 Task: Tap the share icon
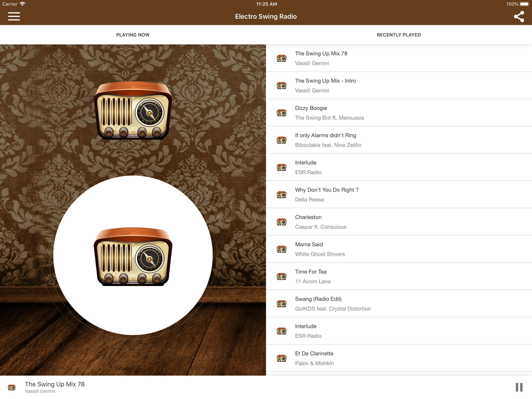519,16
